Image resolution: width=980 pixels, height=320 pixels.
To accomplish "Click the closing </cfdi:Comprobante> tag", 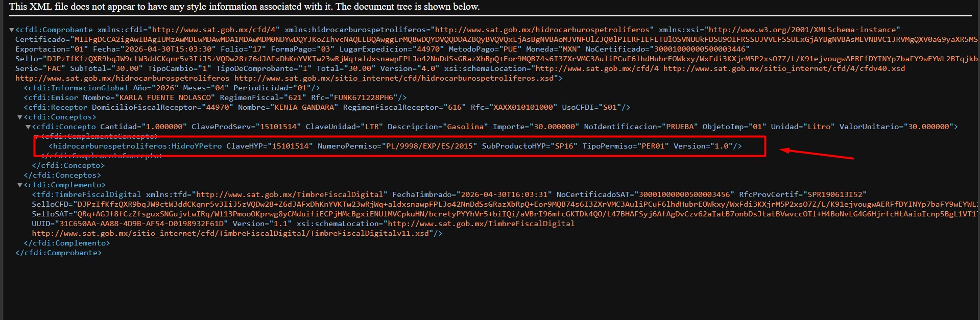I will click(x=59, y=253).
